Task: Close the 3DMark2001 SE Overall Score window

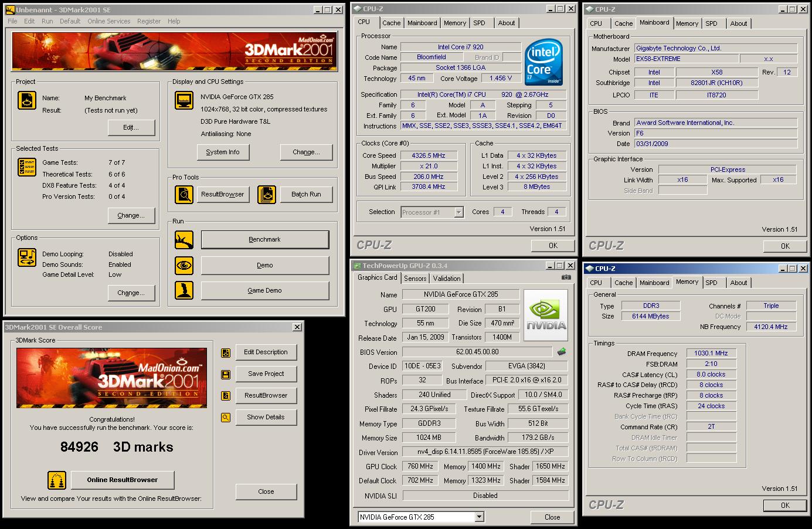Action: pyautogui.click(x=297, y=327)
